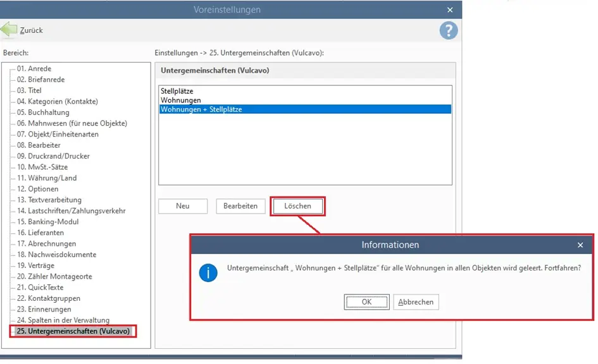Screen dimensions: 598x364
Task: Confirm deletion with the OK button
Action: [x=366, y=302]
